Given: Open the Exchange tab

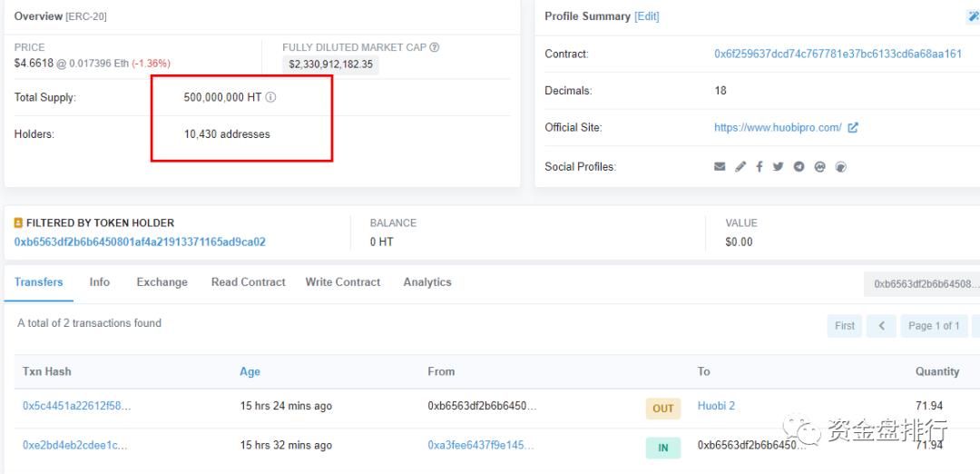Looking at the screenshot, I should (162, 282).
